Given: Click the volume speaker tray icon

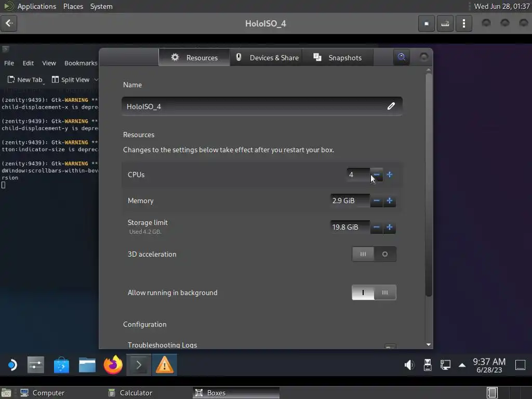Looking at the screenshot, I should [x=409, y=365].
